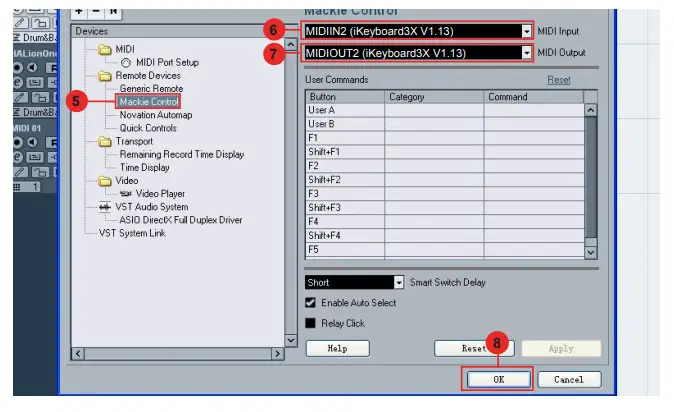Confirm with the OK button
The height and width of the screenshot is (412, 674).
pyautogui.click(x=499, y=379)
